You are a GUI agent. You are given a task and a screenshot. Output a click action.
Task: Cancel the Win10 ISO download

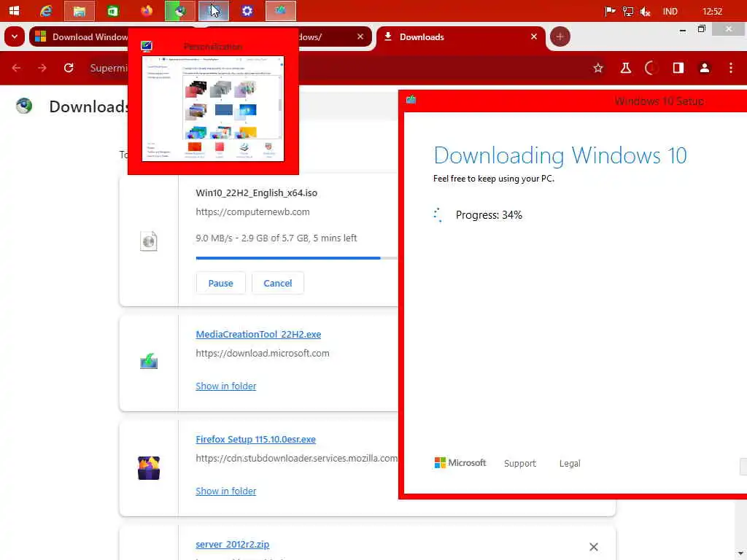pos(278,284)
